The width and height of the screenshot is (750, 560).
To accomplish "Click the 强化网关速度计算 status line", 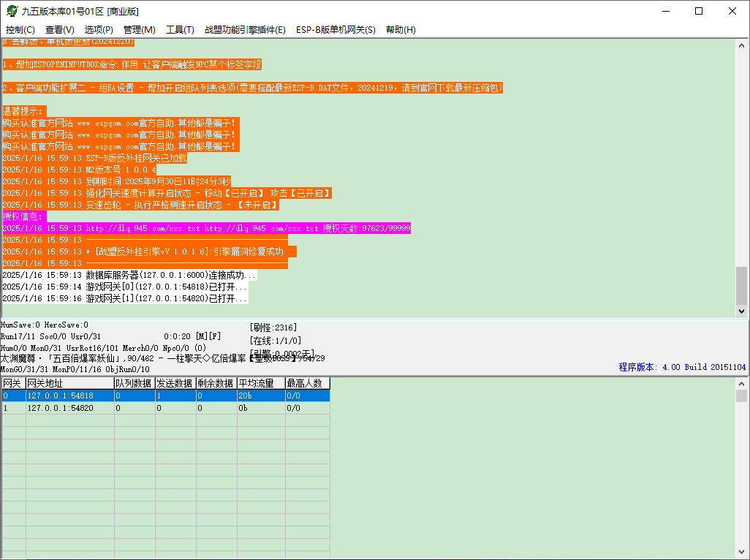I will (x=167, y=193).
